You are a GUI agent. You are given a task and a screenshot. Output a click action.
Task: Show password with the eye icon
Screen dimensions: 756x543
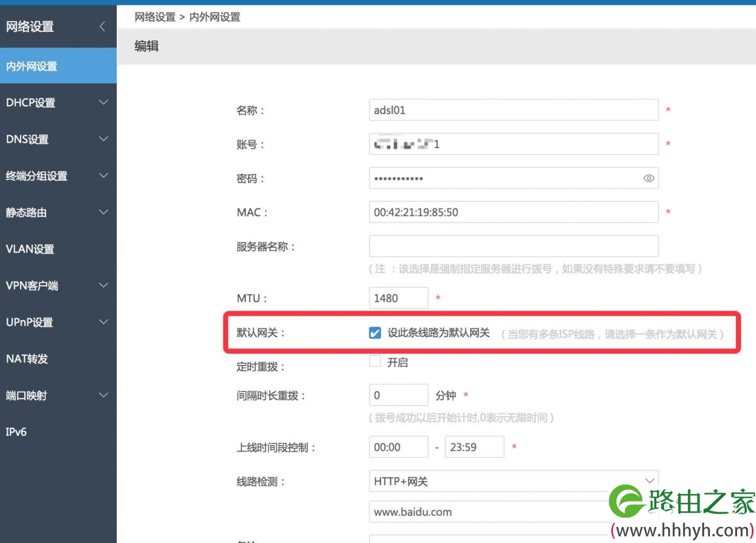tap(649, 178)
